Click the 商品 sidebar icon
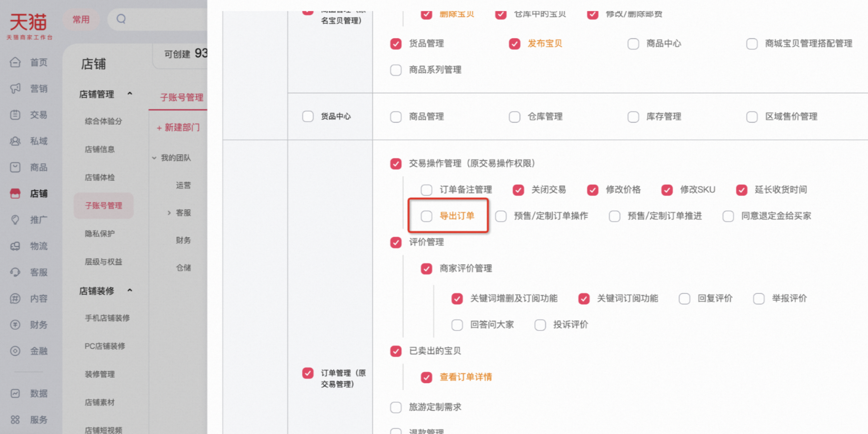The height and width of the screenshot is (434, 868). (x=15, y=167)
